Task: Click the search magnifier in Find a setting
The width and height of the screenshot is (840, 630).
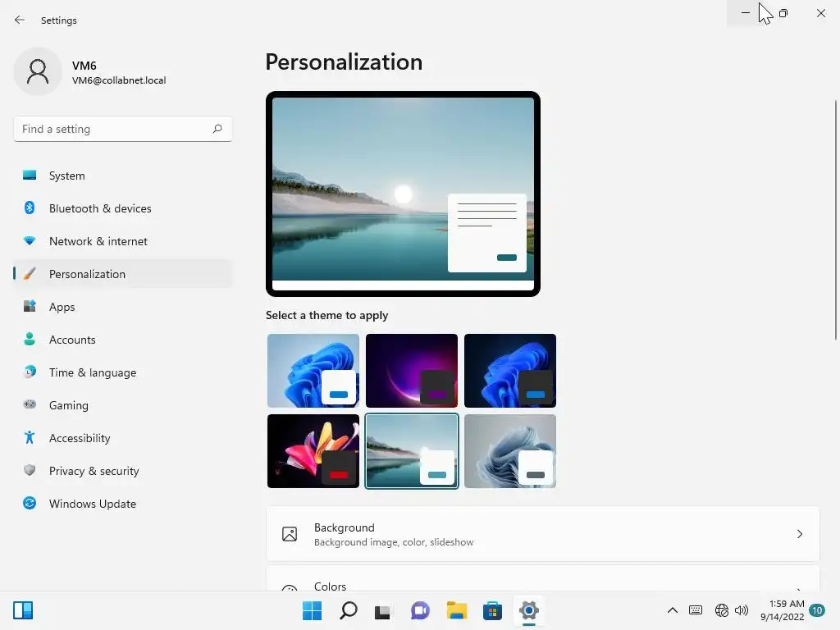Action: (217, 129)
